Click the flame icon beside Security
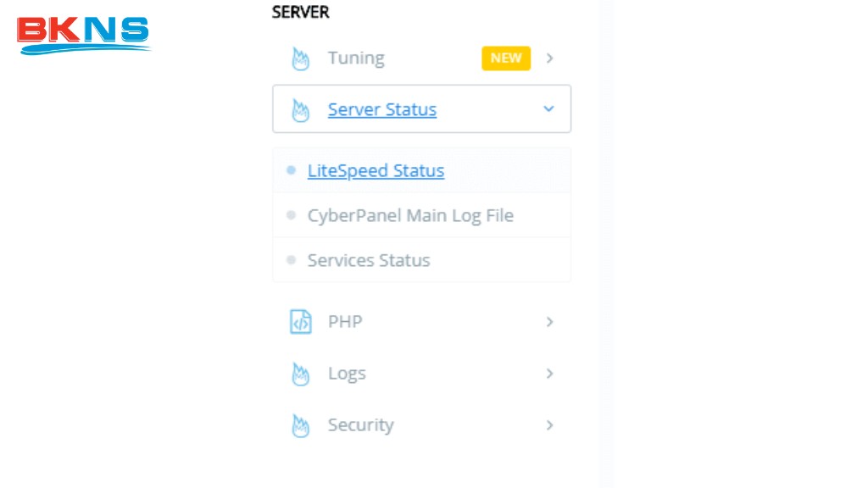This screenshot has width=868, height=488. pos(300,425)
